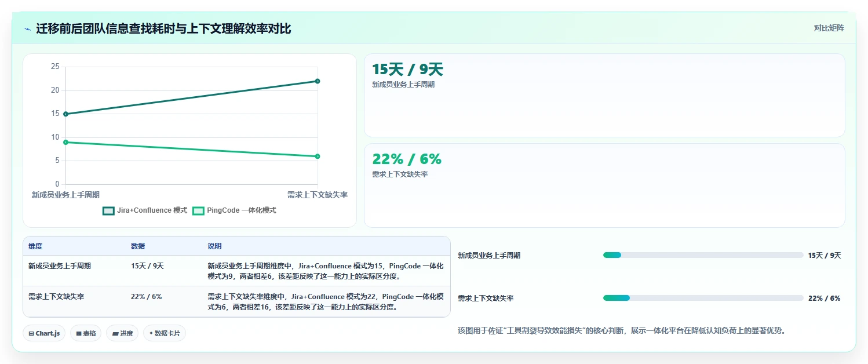Click table cell 新成员业务上手周期
Image resolution: width=868 pixels, height=364 pixels.
[x=60, y=266]
